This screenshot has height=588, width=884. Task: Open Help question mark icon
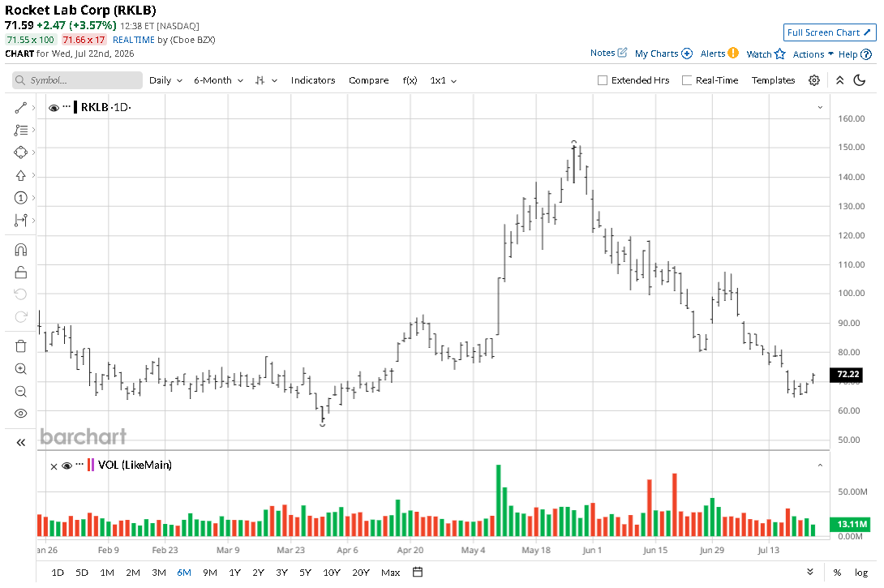[x=866, y=54]
